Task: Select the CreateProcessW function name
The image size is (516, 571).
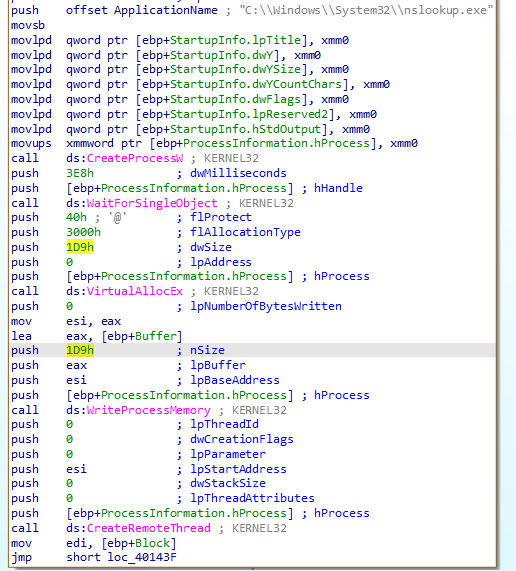Action: point(135,158)
